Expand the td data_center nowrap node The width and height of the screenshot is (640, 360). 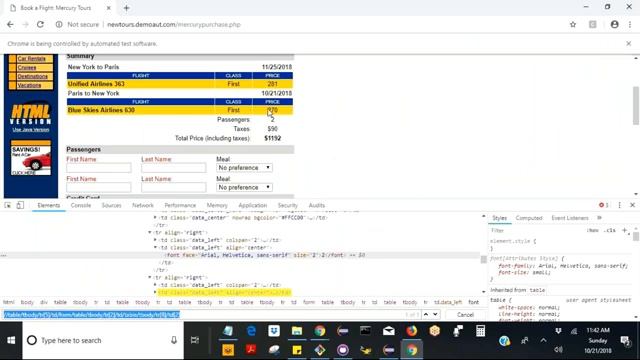click(x=155, y=218)
